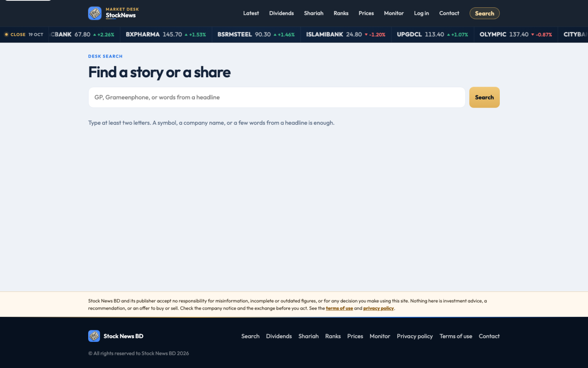This screenshot has width=588, height=368.
Task: Click the BSRMSTEEL ticker quote
Action: 256,34
